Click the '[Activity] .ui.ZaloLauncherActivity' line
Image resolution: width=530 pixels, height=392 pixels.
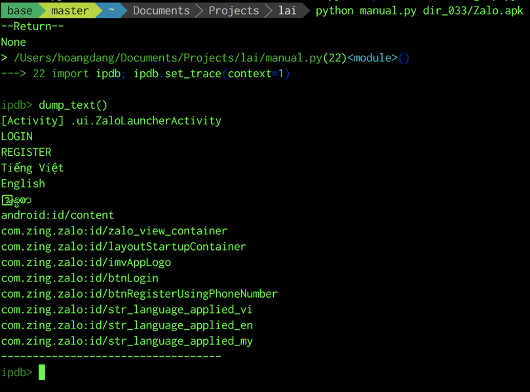pos(111,121)
